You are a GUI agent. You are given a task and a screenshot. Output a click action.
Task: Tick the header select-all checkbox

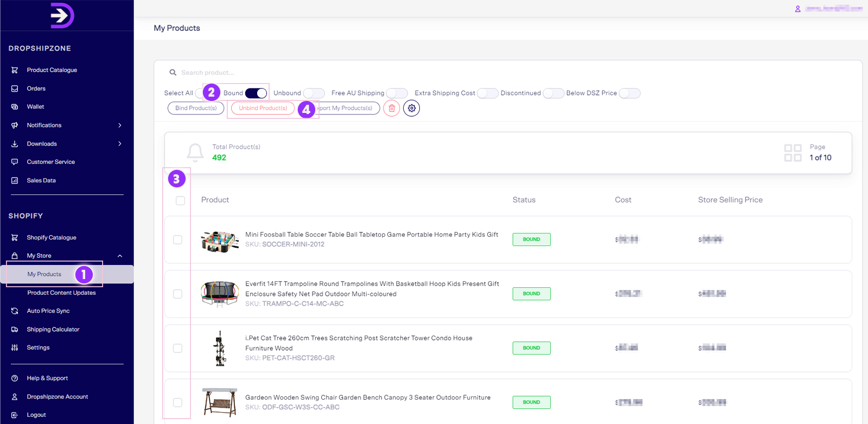click(181, 201)
